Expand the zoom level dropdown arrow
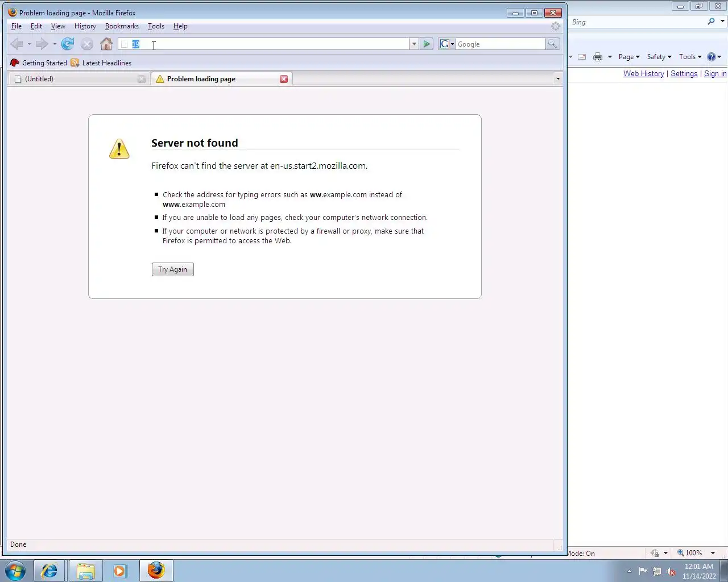The image size is (728, 582). point(713,553)
